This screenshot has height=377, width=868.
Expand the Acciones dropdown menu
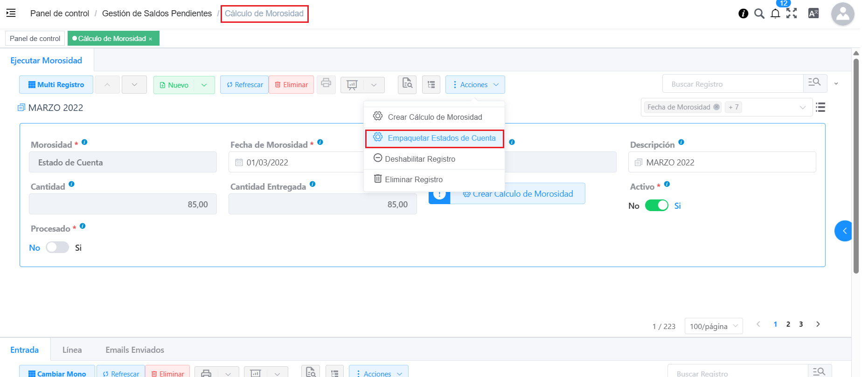[x=475, y=85]
